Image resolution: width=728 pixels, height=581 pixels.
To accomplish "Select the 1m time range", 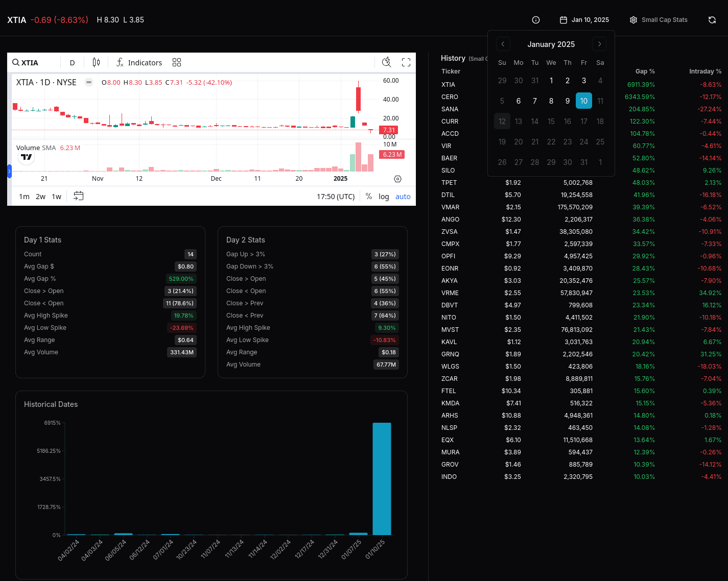I will click(x=24, y=197).
